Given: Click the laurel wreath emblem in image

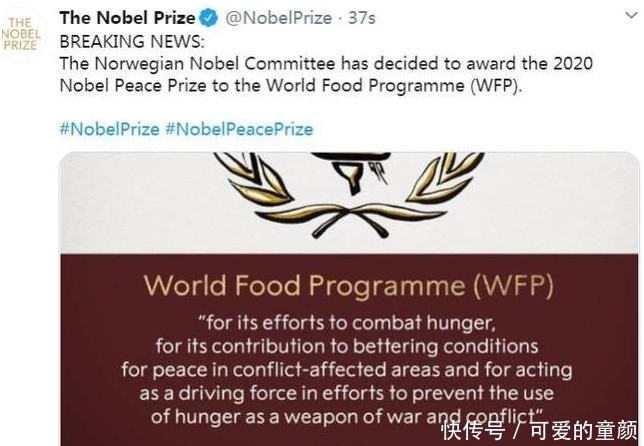Looking at the screenshot, I should (x=349, y=195).
